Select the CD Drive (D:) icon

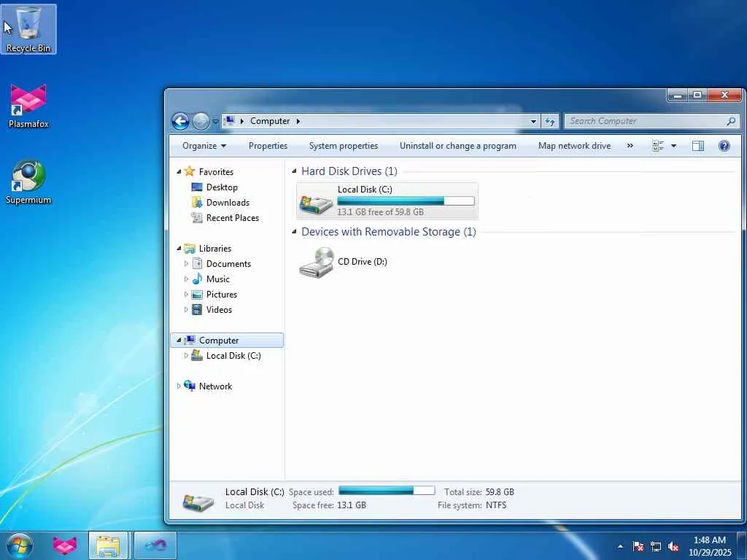316,262
